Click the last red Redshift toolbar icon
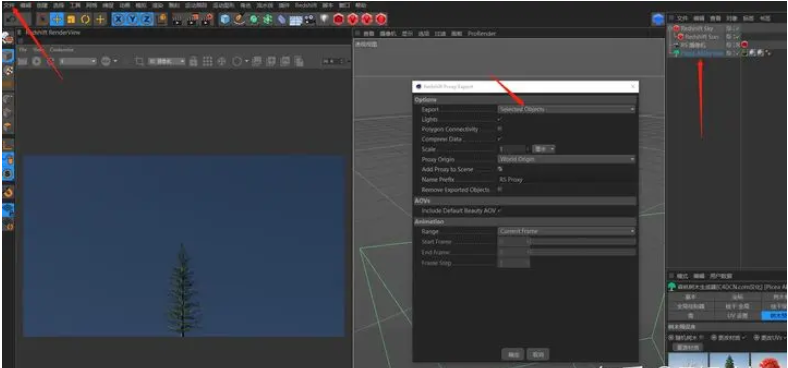788x368 pixels. (x=381, y=19)
